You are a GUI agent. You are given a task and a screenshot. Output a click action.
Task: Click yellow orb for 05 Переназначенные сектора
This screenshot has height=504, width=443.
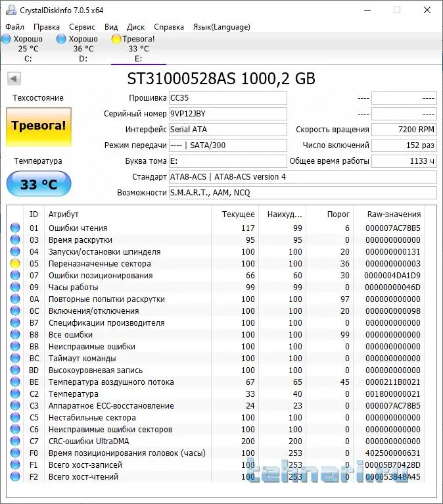click(15, 264)
